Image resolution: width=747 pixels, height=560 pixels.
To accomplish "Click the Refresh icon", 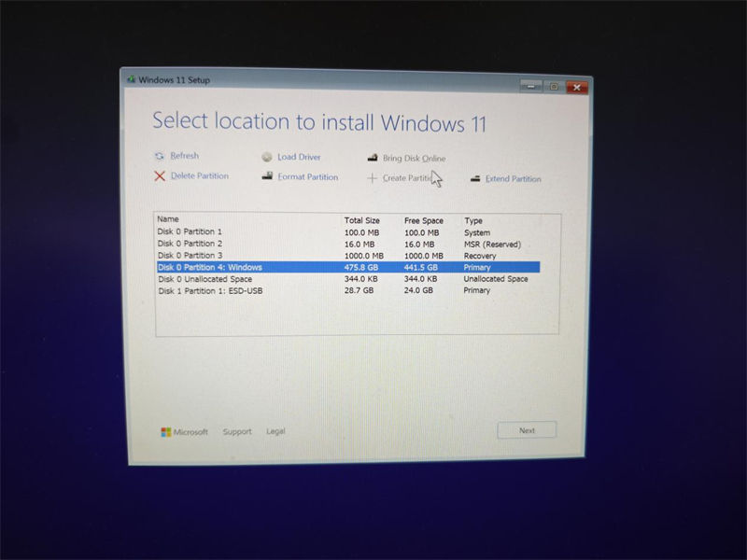I will click(159, 156).
